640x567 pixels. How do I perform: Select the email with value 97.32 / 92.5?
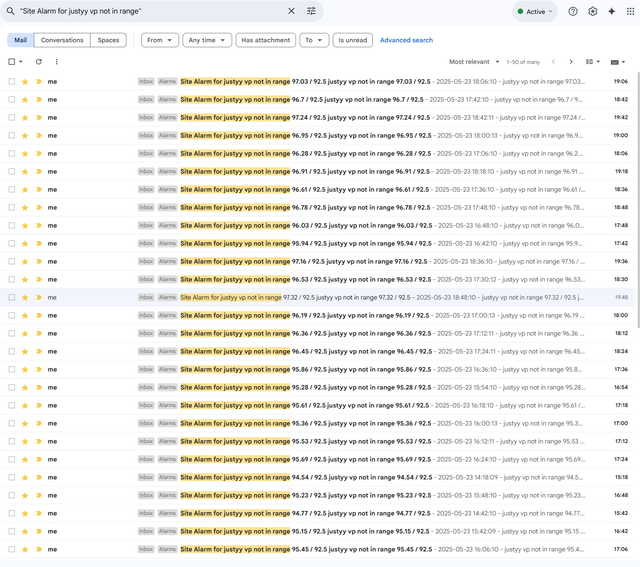11,298
